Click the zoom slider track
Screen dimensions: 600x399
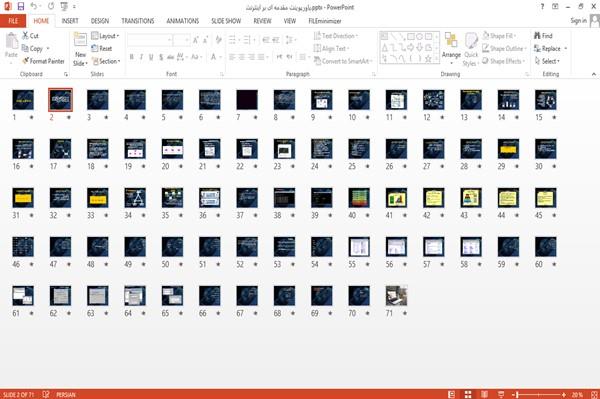click(x=540, y=394)
